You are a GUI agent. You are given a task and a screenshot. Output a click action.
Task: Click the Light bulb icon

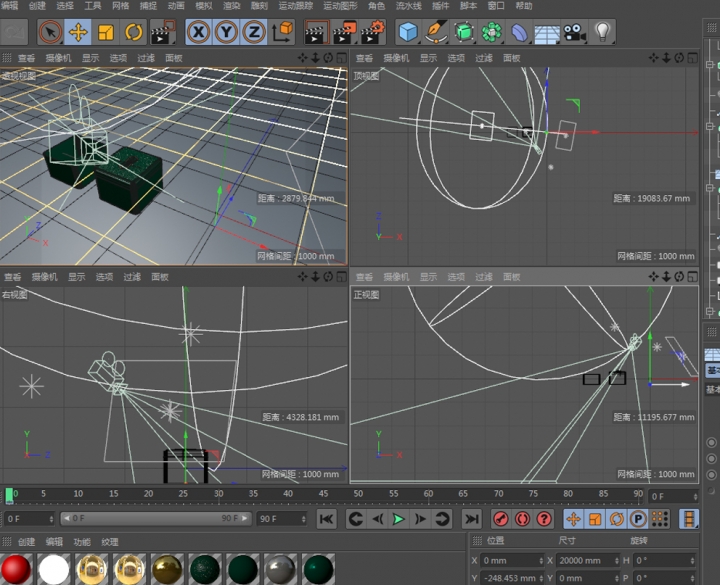pyautogui.click(x=602, y=32)
